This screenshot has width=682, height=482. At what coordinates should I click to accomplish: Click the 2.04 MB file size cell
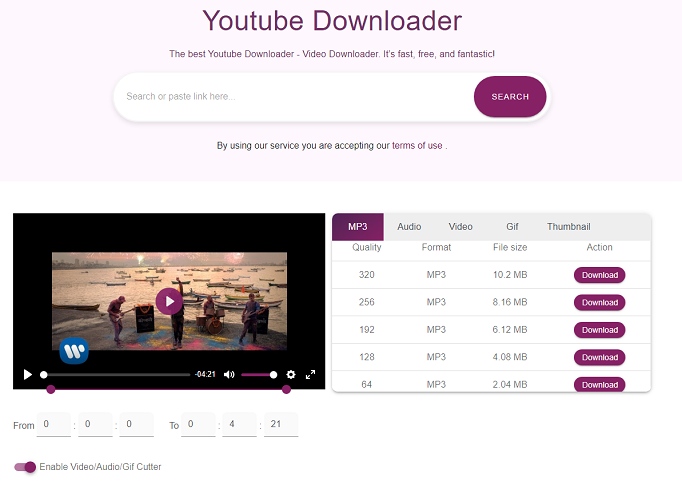[510, 385]
